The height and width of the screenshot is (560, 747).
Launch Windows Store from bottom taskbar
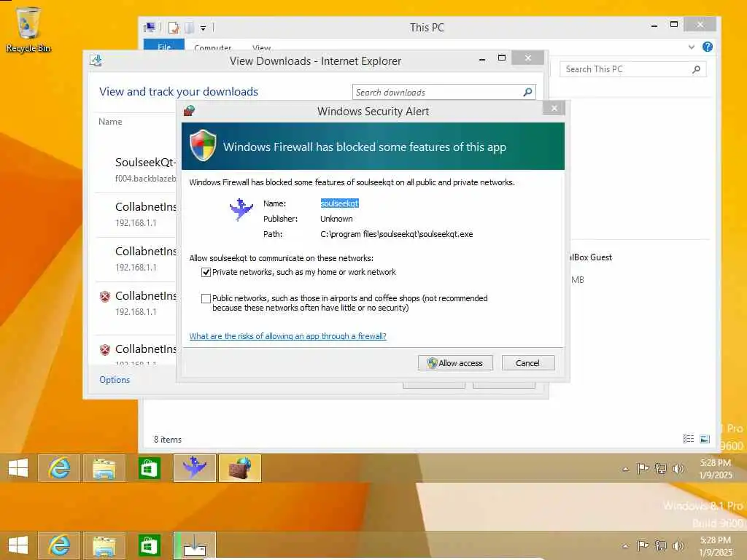pos(149,545)
